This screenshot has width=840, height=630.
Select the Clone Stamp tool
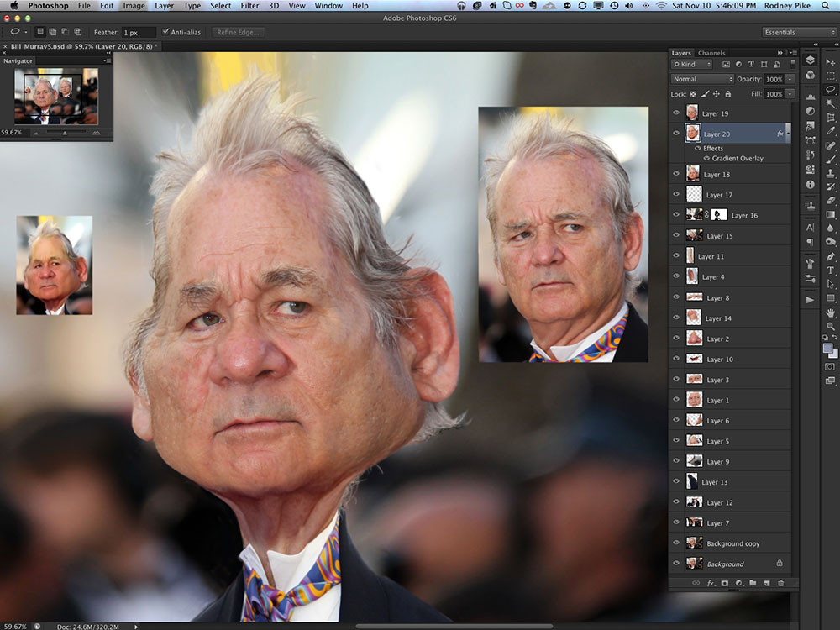pyautogui.click(x=831, y=173)
